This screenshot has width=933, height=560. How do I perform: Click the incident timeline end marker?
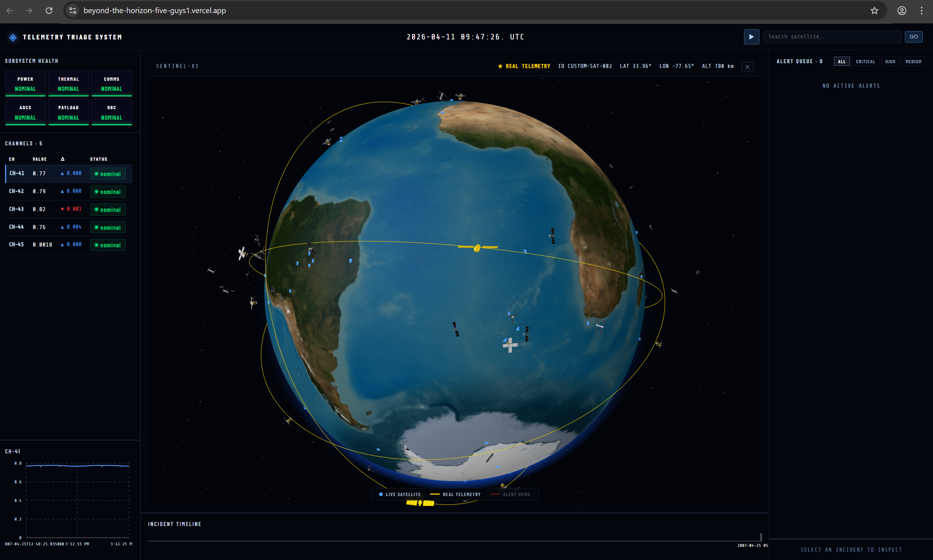click(x=760, y=537)
